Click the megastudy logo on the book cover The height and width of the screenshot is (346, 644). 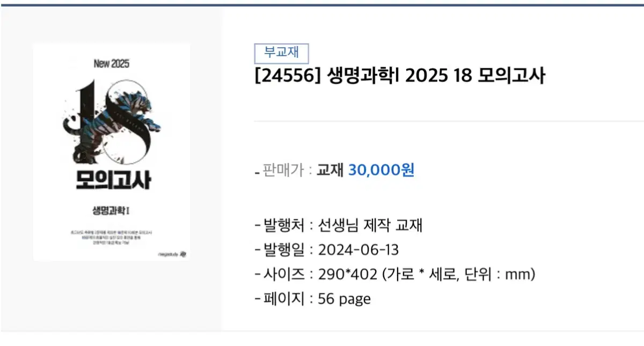click(x=173, y=254)
